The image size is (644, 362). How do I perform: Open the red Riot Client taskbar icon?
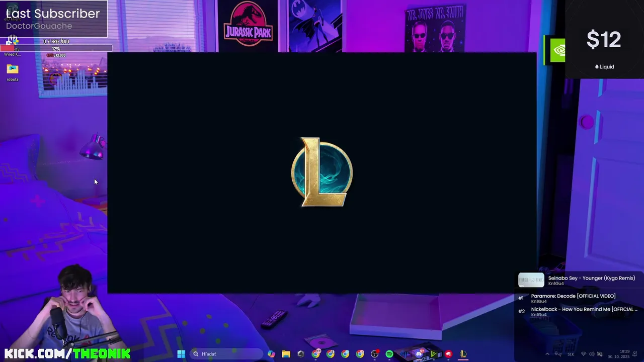[448, 354]
